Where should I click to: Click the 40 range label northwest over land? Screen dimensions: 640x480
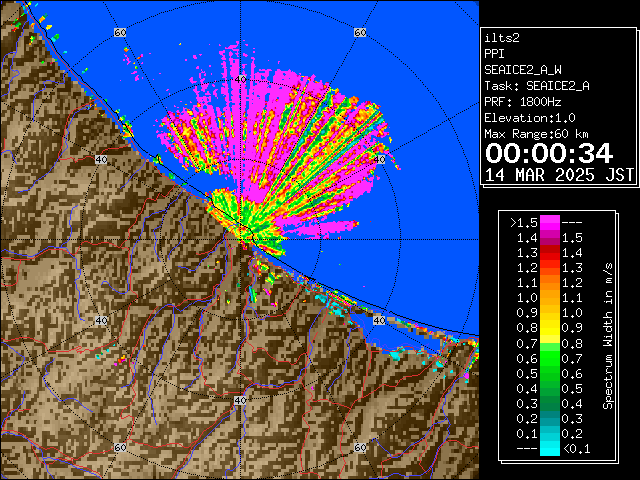point(101,159)
